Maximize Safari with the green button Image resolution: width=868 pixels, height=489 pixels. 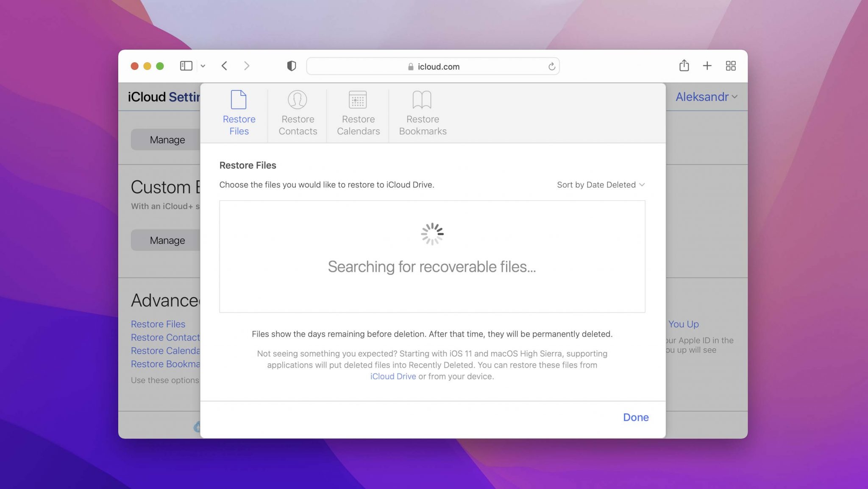160,66
